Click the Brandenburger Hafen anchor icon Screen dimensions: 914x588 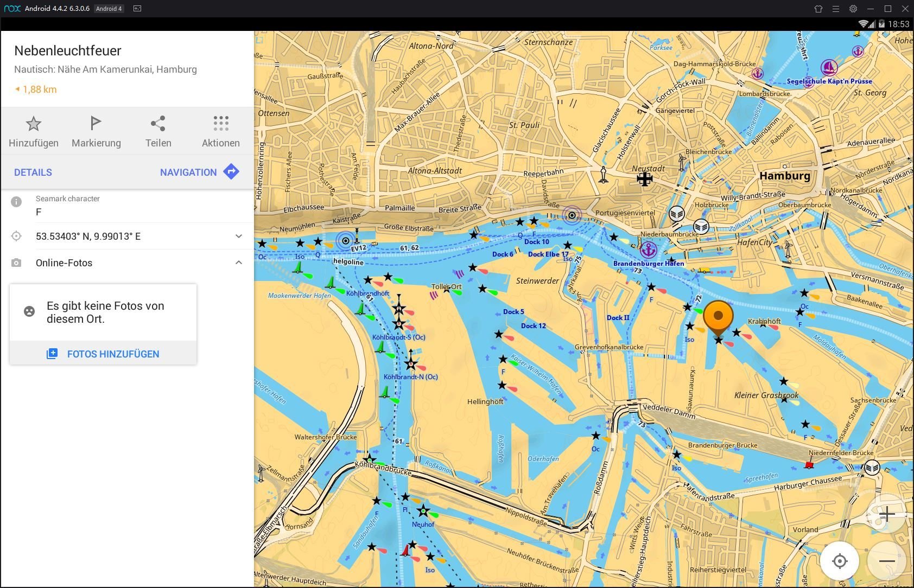(x=648, y=250)
